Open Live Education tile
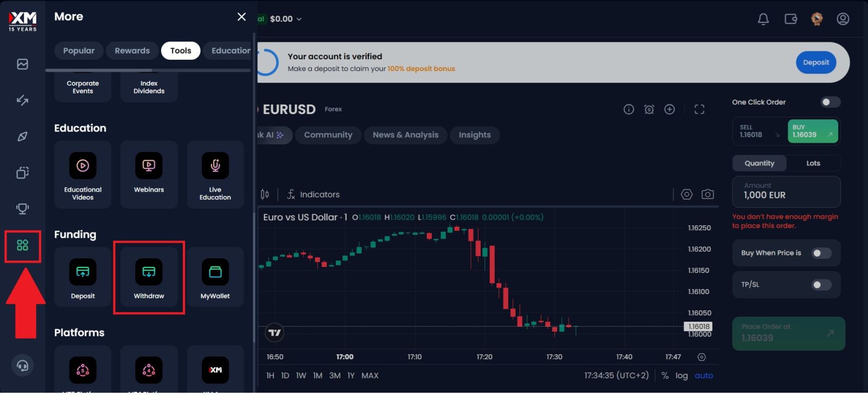The height and width of the screenshot is (395, 868). 215,174
